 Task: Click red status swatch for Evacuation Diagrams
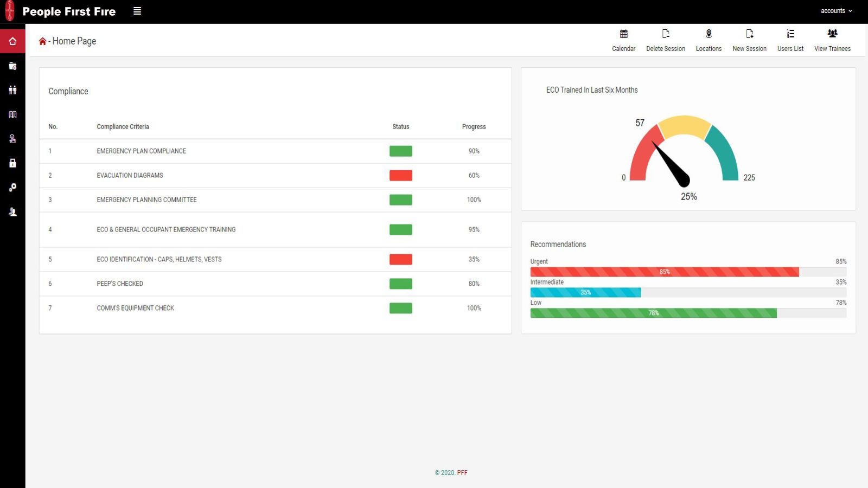point(400,176)
